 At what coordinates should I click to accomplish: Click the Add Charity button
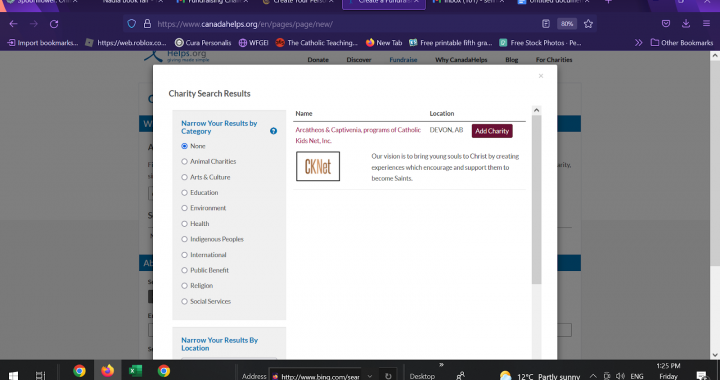pos(492,131)
